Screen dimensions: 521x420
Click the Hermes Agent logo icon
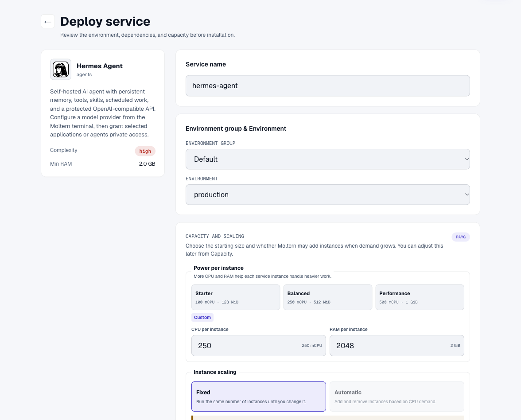(x=61, y=70)
